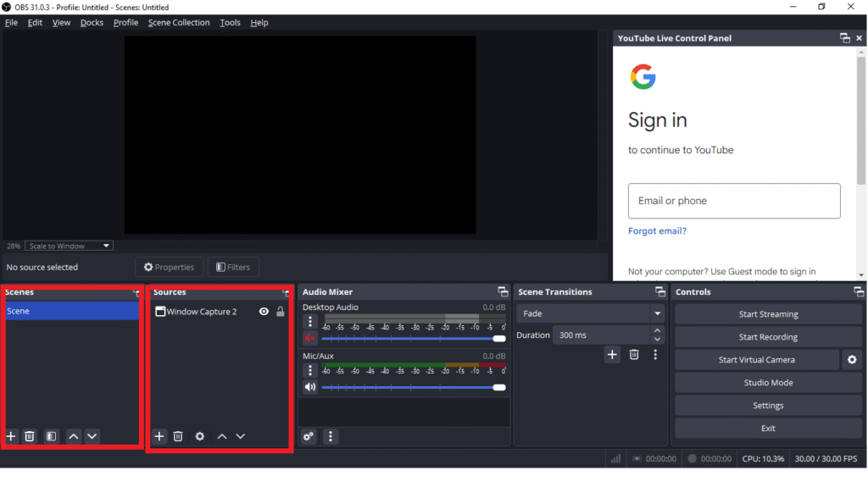Viewport: 868px width, 487px height.
Task: Open the Fade transition dropdown
Action: [x=591, y=313]
